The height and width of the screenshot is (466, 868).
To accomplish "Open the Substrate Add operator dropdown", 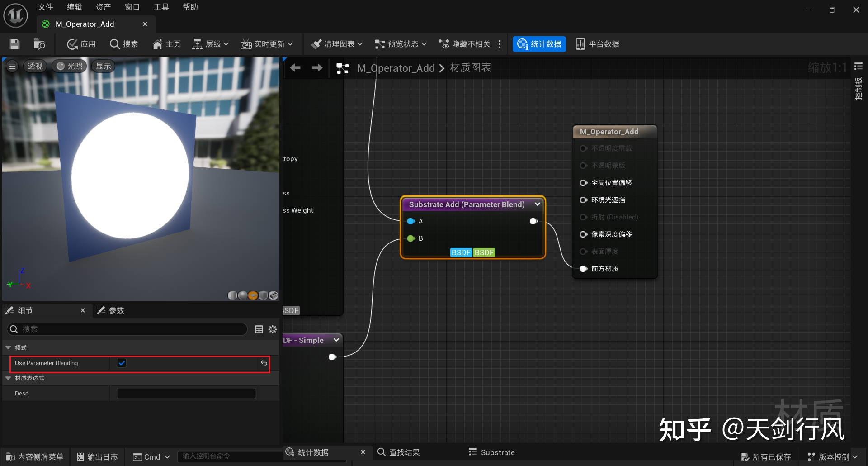I will tap(537, 204).
